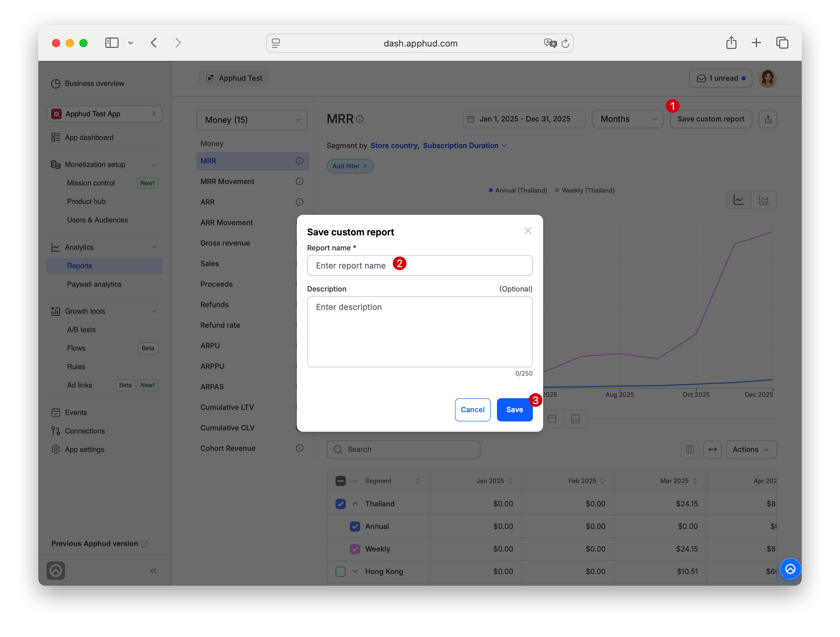Open Paywall analytics
This screenshot has height=637, width=840.
pyautogui.click(x=94, y=284)
